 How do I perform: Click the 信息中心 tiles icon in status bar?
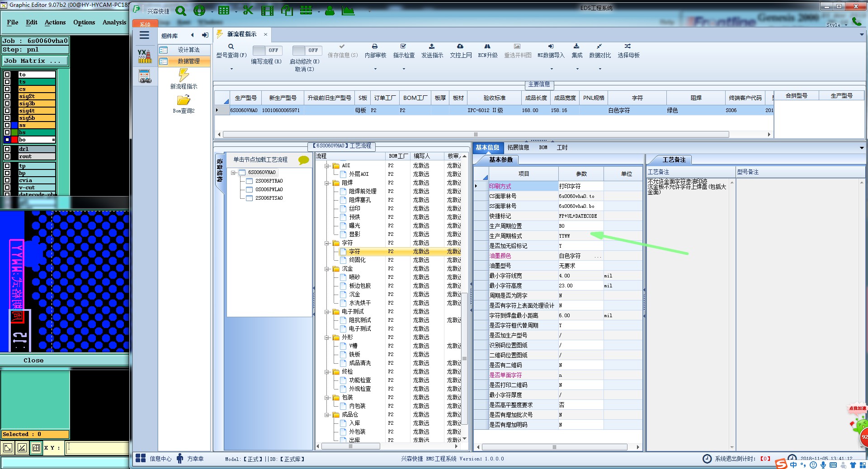click(141, 458)
